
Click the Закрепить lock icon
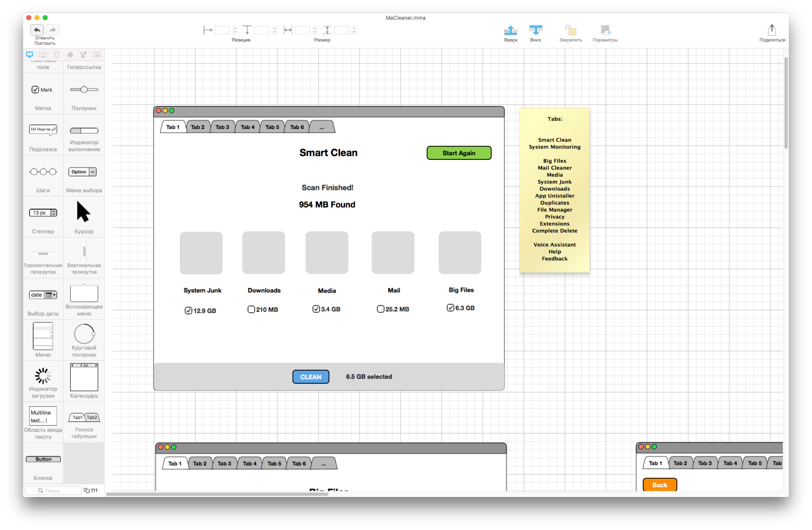pyautogui.click(x=571, y=30)
